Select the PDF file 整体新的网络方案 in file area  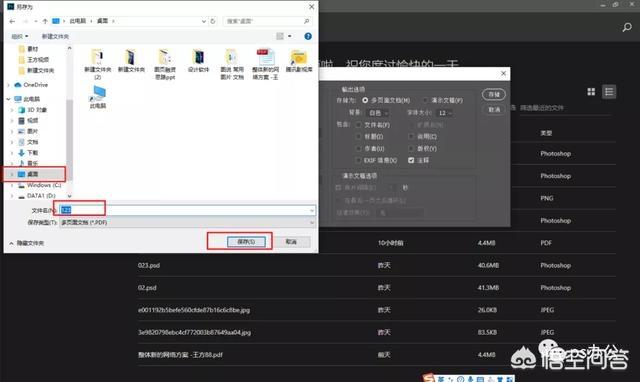266,64
